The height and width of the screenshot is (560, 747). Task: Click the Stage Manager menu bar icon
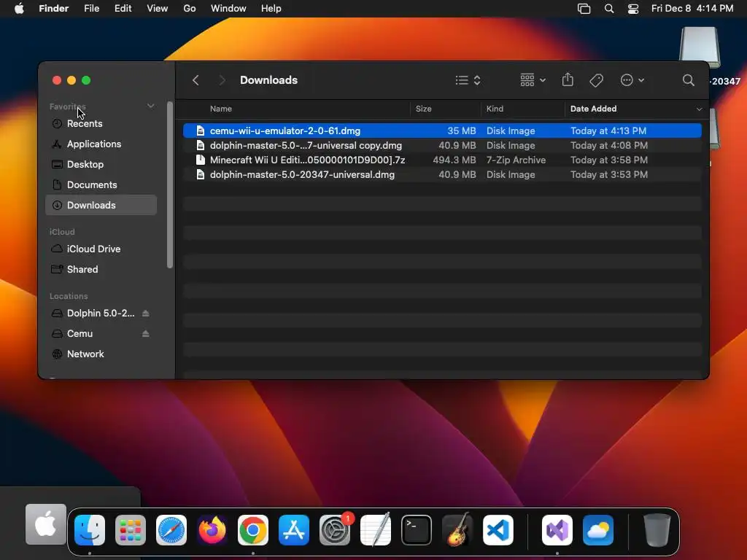click(x=584, y=9)
